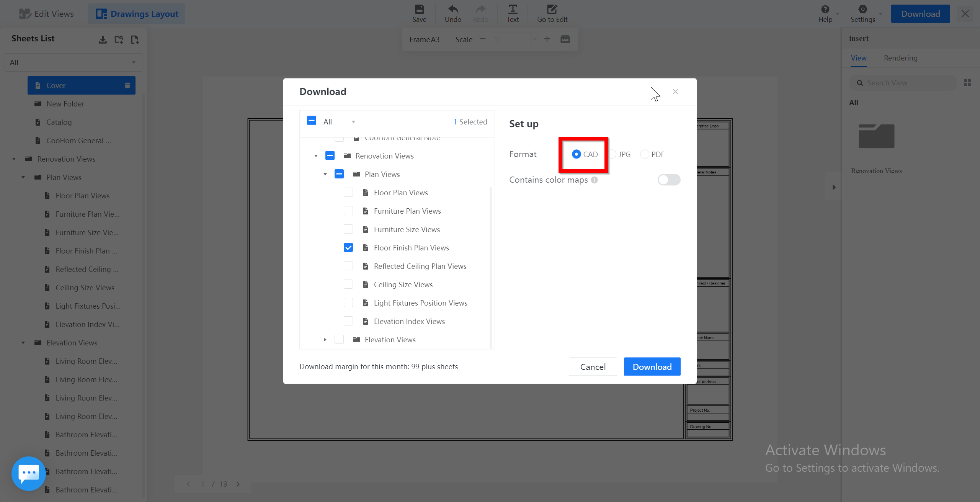
Task: Click Cancel in the Download dialog
Action: coord(593,367)
